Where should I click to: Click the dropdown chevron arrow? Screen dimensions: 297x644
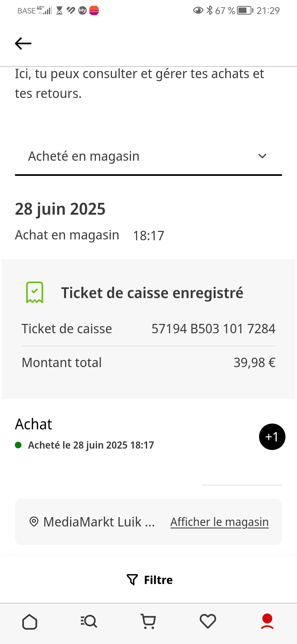[x=262, y=156]
